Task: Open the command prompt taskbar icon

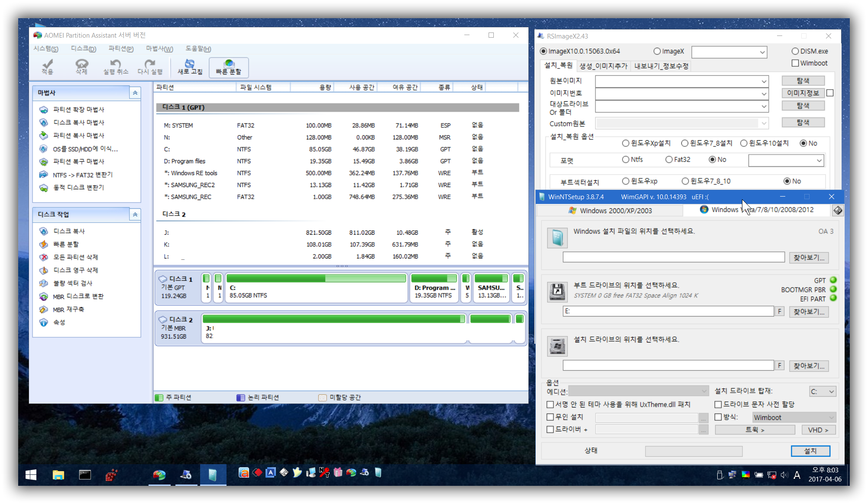Action: pos(85,475)
